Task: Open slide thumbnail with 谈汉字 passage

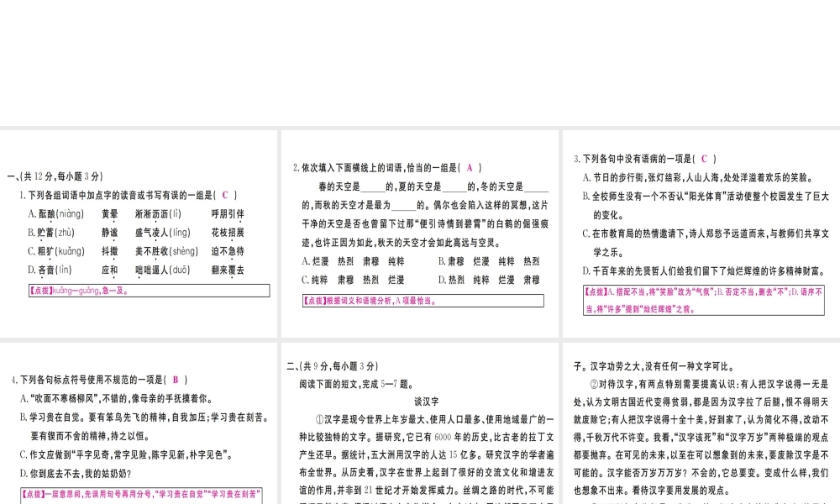Action: [x=420, y=423]
